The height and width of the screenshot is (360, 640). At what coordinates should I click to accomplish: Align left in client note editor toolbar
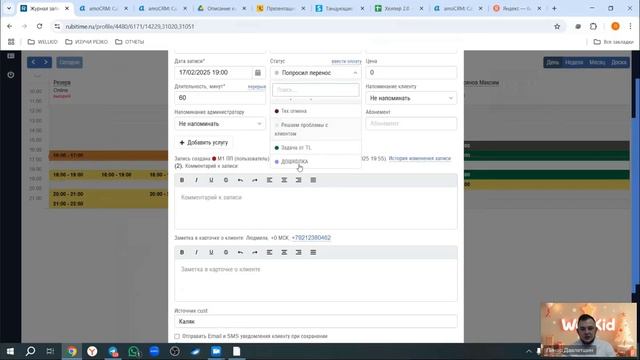coord(269,252)
